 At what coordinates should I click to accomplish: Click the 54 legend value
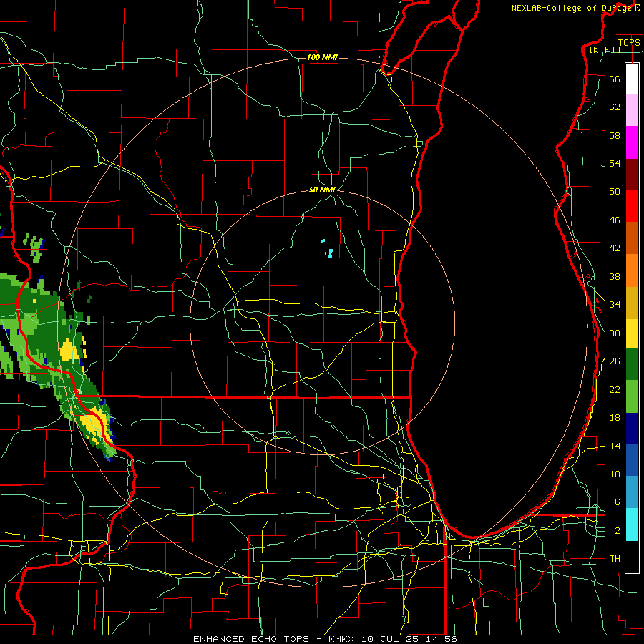pyautogui.click(x=615, y=163)
